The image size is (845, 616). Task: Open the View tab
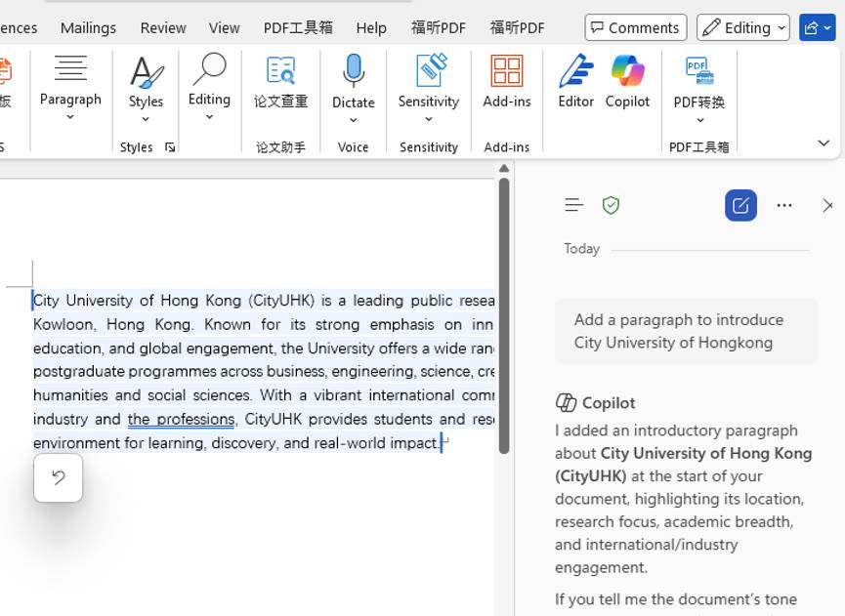point(224,28)
